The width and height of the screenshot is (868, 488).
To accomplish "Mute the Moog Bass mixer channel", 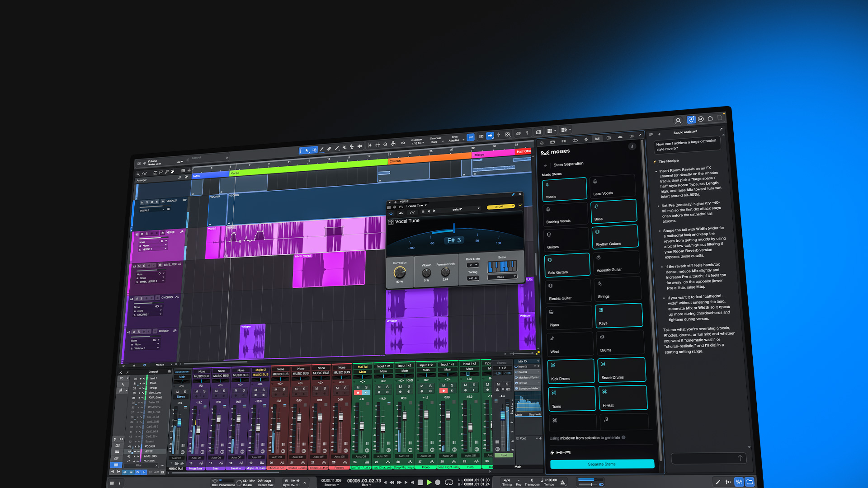I will (x=197, y=392).
